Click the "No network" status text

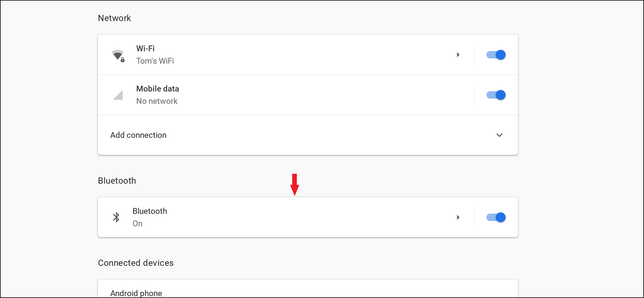tap(157, 101)
